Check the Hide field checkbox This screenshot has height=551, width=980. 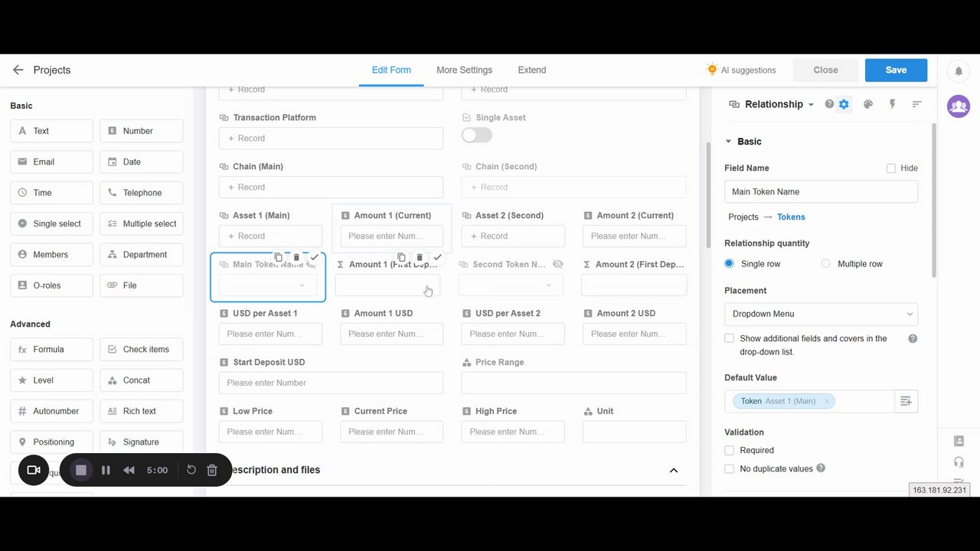[x=891, y=168]
